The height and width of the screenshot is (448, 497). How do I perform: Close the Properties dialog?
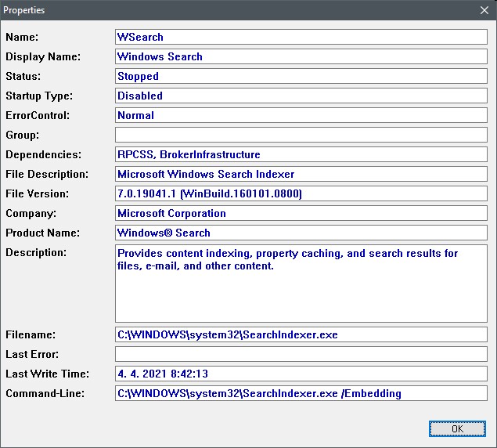pyautogui.click(x=484, y=10)
